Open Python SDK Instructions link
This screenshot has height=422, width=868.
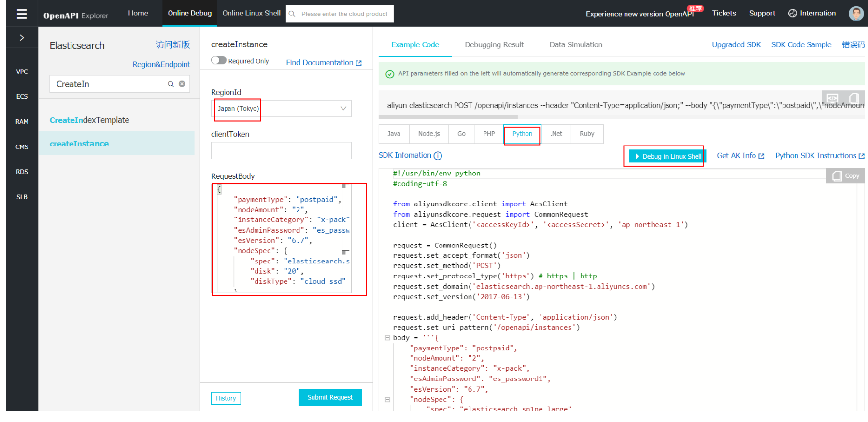tap(816, 156)
